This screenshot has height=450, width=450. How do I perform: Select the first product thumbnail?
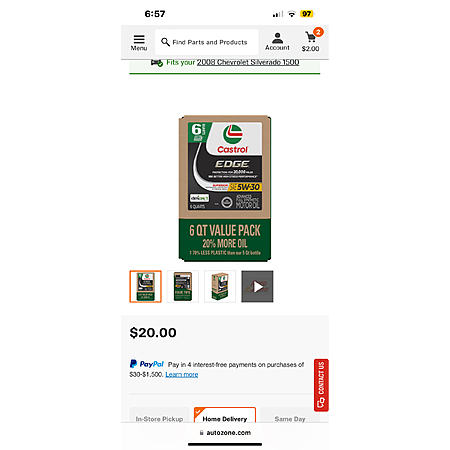click(x=145, y=286)
